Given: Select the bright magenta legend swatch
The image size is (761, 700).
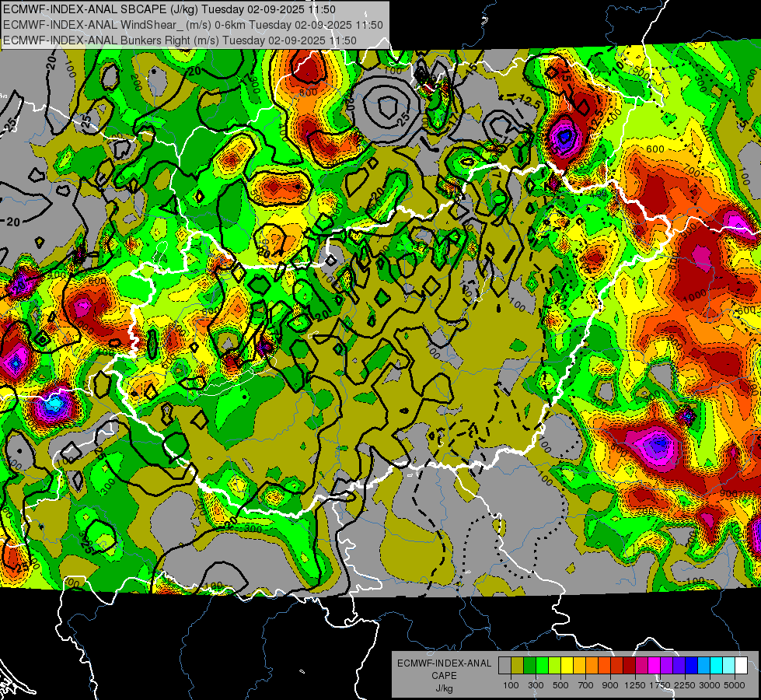Looking at the screenshot, I should (655, 666).
